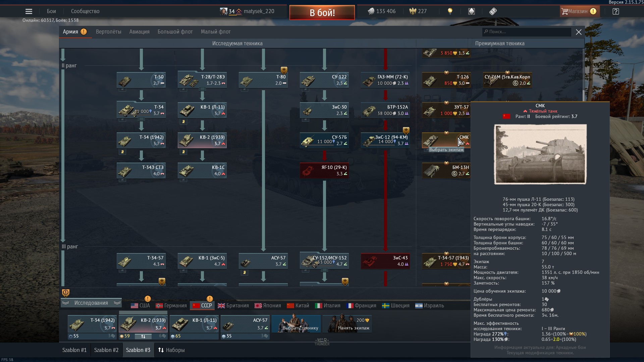The height and width of the screenshot is (362, 644).
Task: Click the light bulb hints icon
Action: (x=450, y=11)
